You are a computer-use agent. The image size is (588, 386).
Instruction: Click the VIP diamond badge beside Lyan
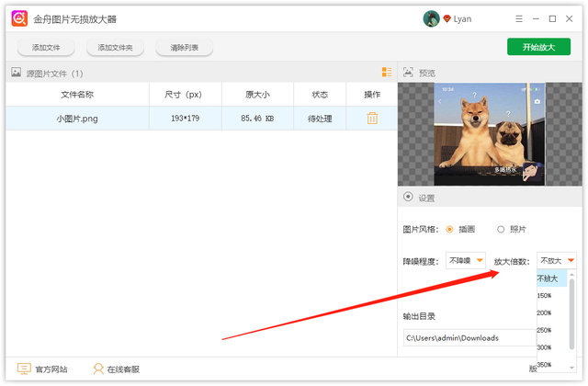pyautogui.click(x=447, y=18)
